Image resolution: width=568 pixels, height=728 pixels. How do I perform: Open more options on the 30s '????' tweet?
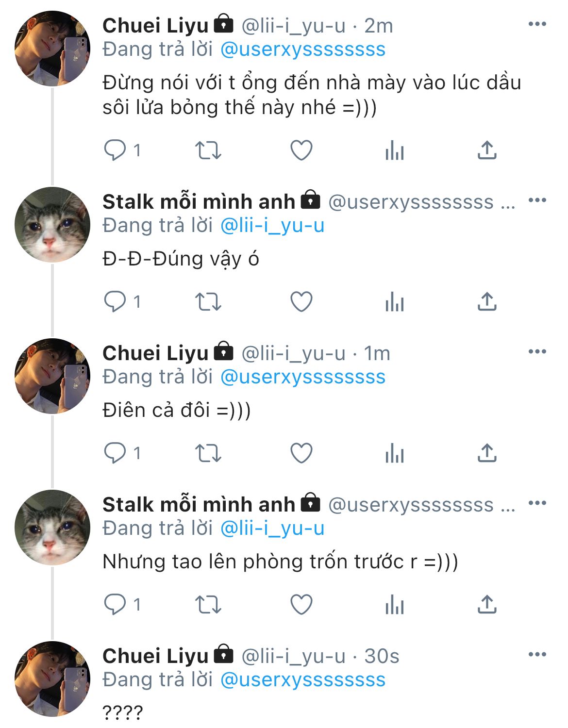point(537,655)
